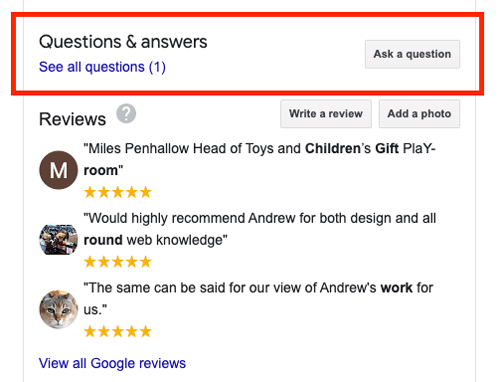Viewport: 500px width, 382px height.
Task: Follow the View all Google reviews link
Action: tap(112, 363)
